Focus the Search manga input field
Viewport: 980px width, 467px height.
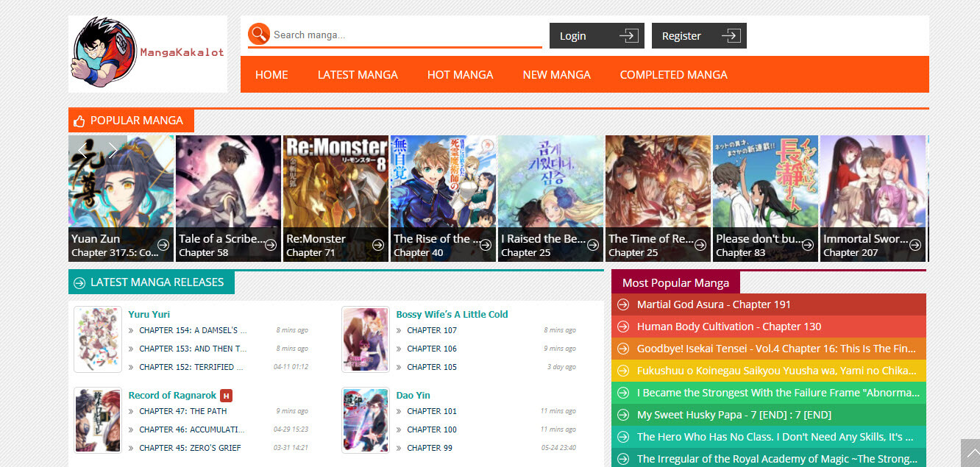(x=406, y=35)
